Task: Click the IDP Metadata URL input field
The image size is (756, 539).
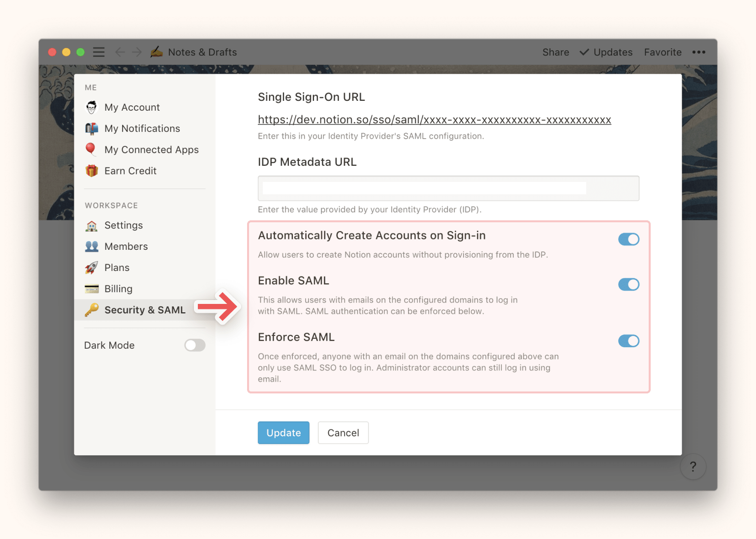Action: pos(448,188)
